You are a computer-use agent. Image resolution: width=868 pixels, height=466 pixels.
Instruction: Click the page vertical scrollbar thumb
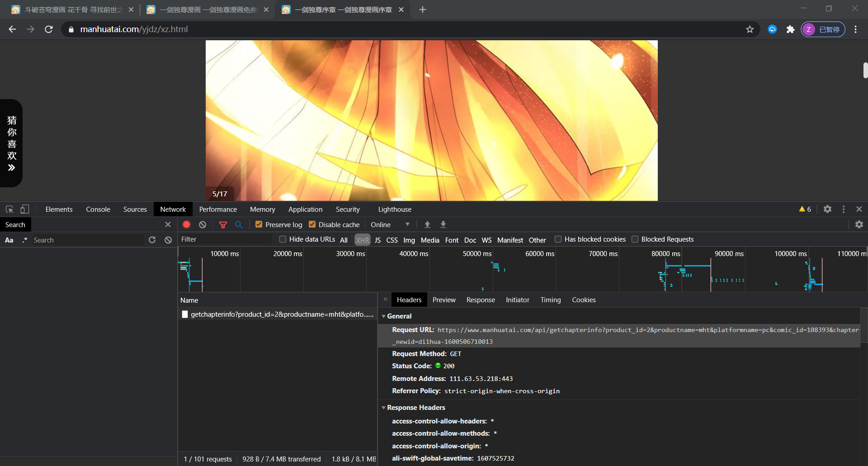[x=865, y=70]
